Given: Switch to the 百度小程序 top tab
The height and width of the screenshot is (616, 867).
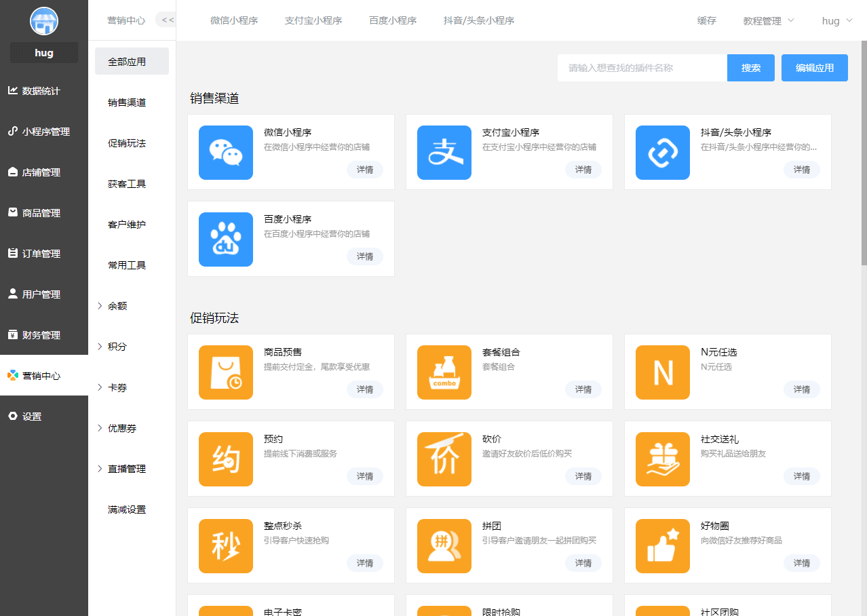Looking at the screenshot, I should [393, 20].
